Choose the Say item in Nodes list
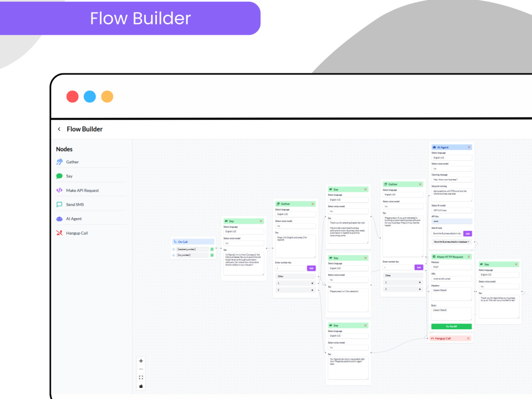Image resolution: width=532 pixels, height=399 pixels. point(91,176)
